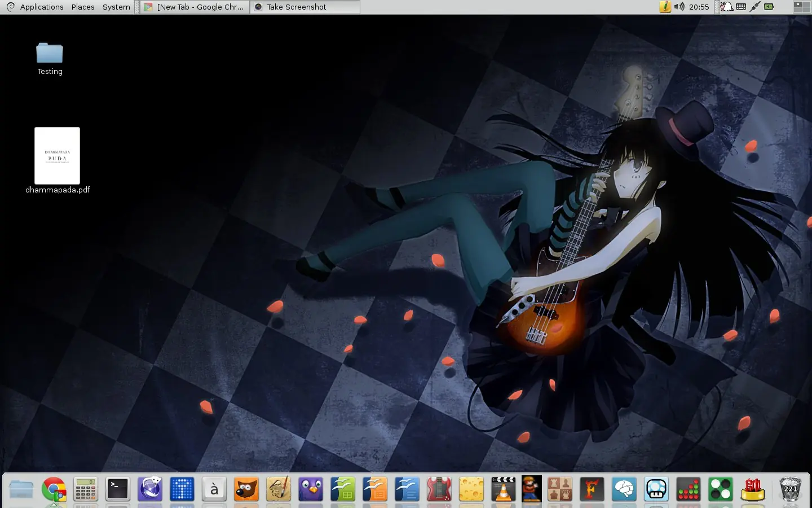Open the red and green dots game icon
Image resolution: width=812 pixels, height=508 pixels.
[689, 489]
